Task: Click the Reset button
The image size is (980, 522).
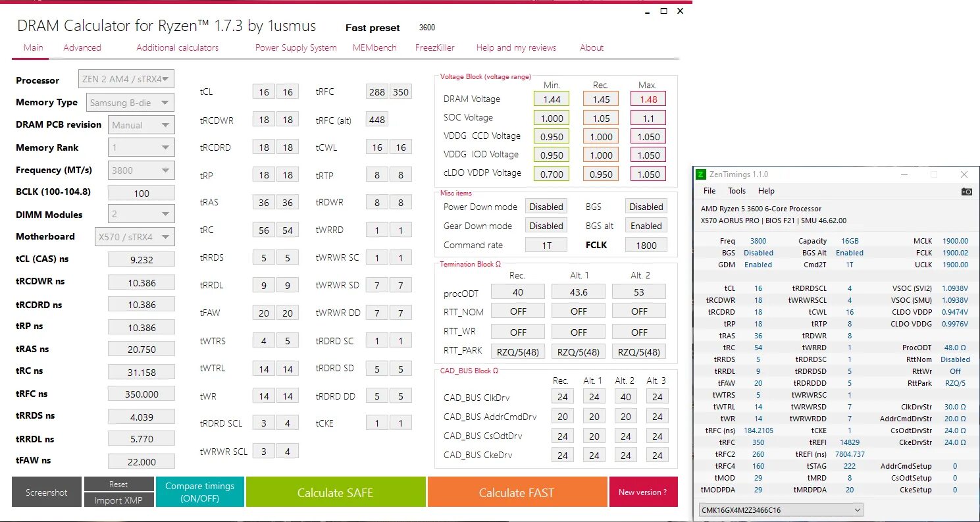Action: point(119,484)
